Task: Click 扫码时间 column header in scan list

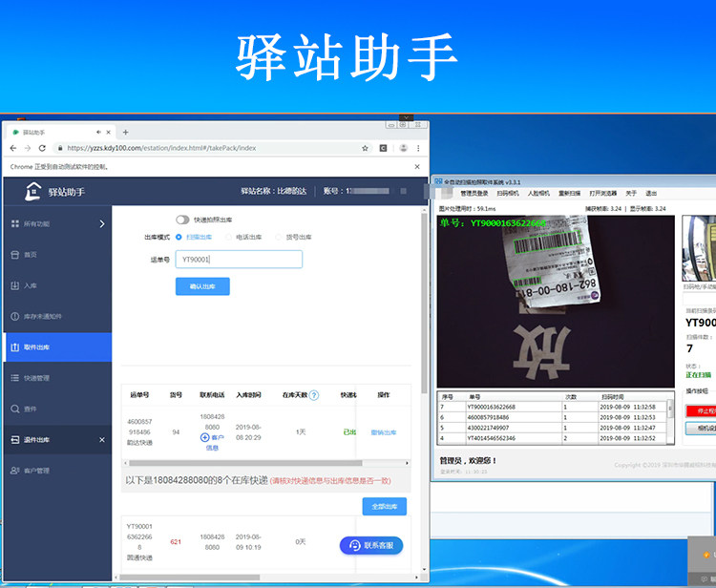Action: pyautogui.click(x=612, y=397)
